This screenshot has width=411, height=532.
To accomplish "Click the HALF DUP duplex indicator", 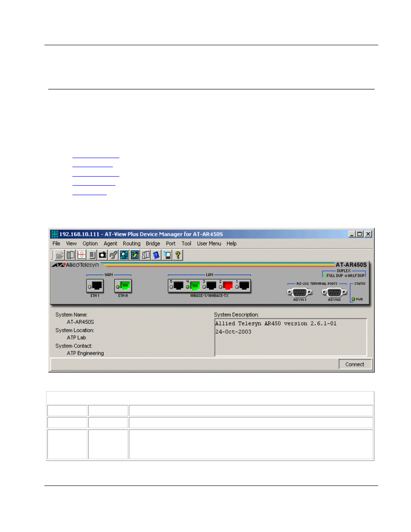I will pos(355,276).
